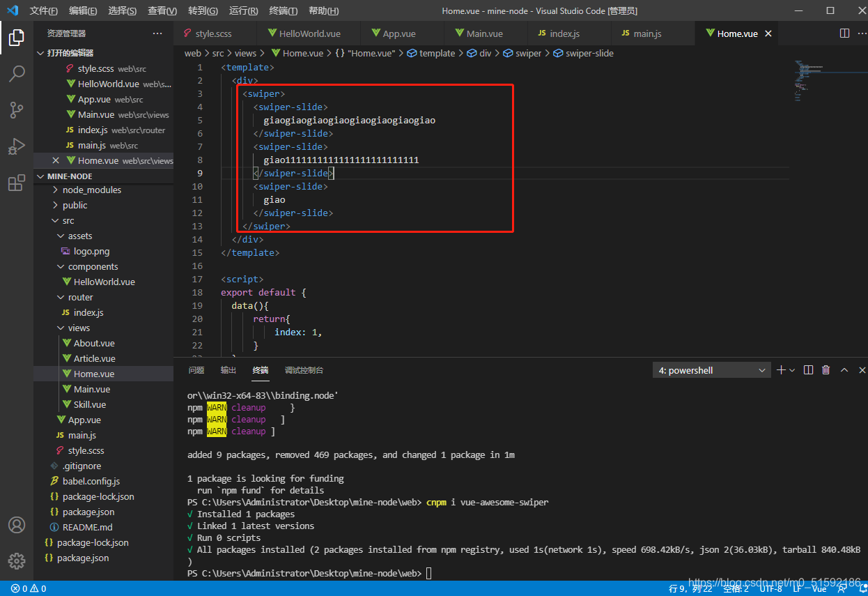868x596 pixels.
Task: Open Skill.vue in the file tree
Action: click(90, 404)
